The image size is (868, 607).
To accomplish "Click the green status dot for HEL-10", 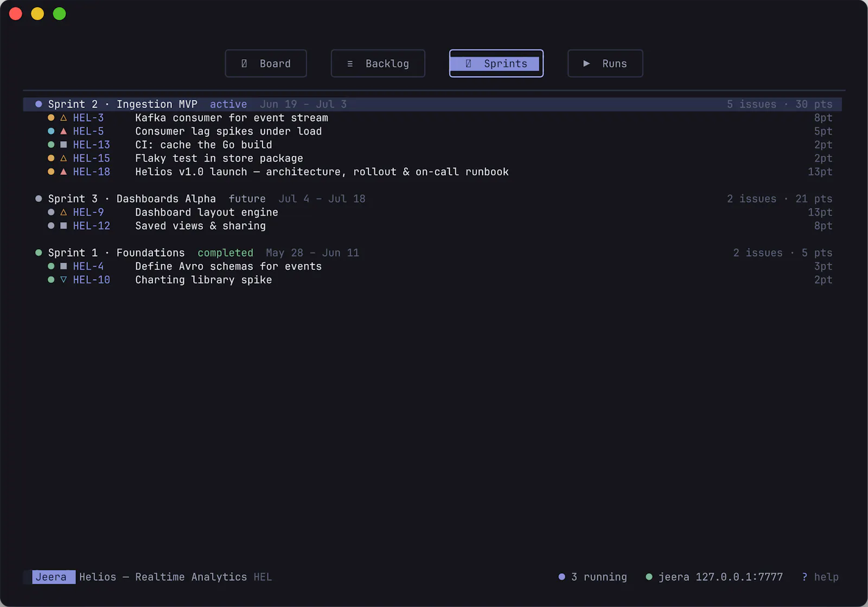I will [51, 280].
